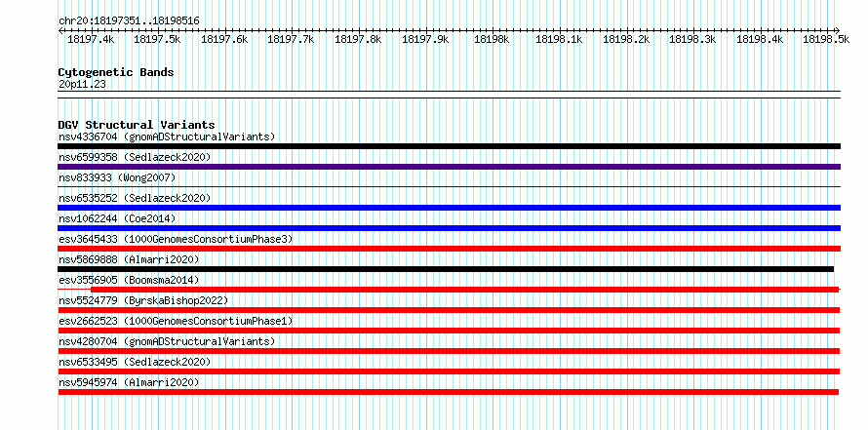Open esv3645433 (1000GenomesConsortiumPhase3) label
The width and height of the screenshot is (868, 430).
point(176,239)
